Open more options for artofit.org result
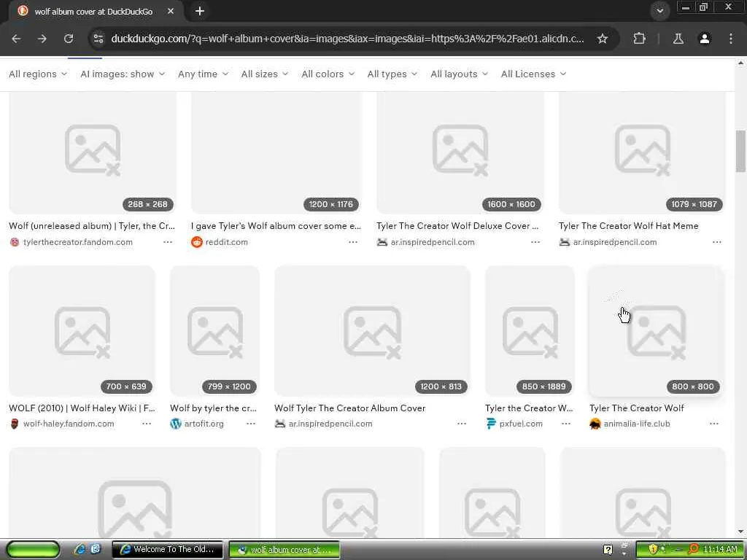The image size is (747, 560). click(x=251, y=424)
